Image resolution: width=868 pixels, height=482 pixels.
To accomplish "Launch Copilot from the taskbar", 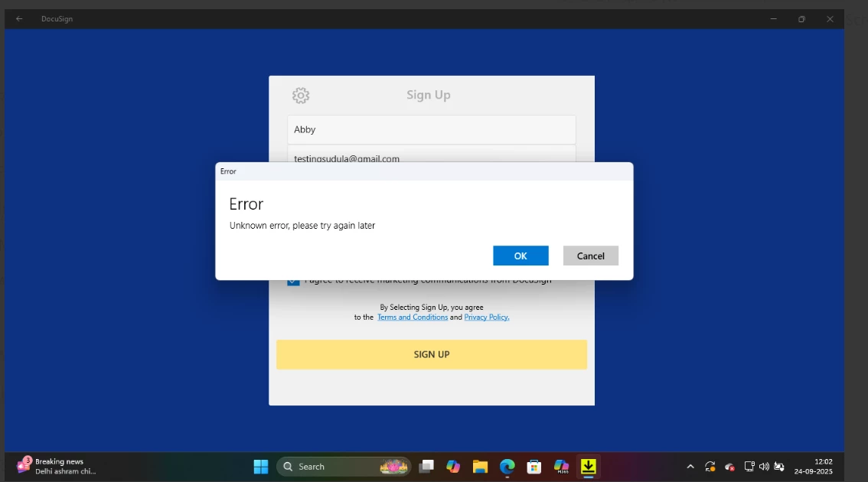I will pos(453,467).
